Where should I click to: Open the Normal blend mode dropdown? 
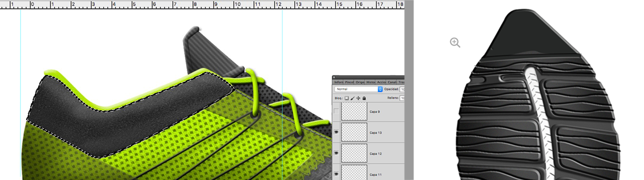(x=356, y=89)
